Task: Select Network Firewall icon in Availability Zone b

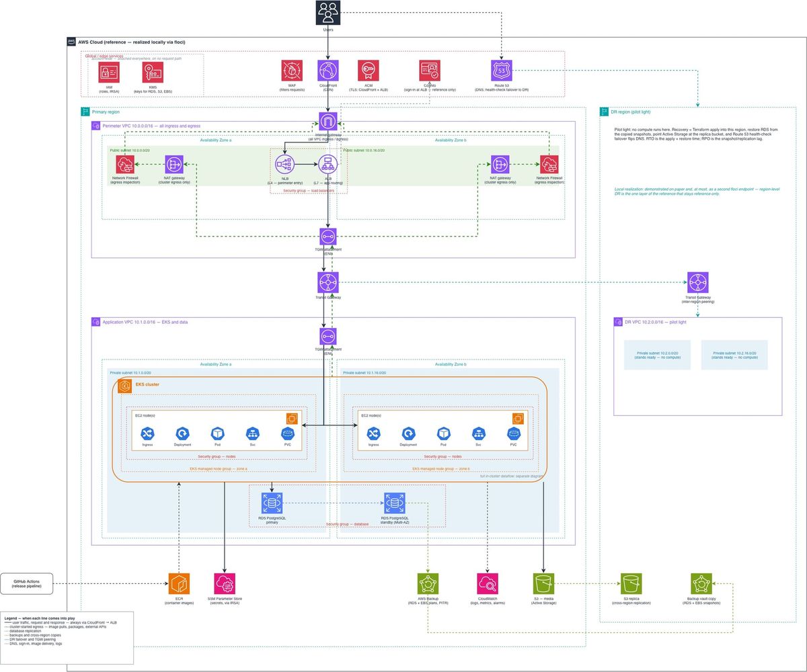Action: pos(549,164)
